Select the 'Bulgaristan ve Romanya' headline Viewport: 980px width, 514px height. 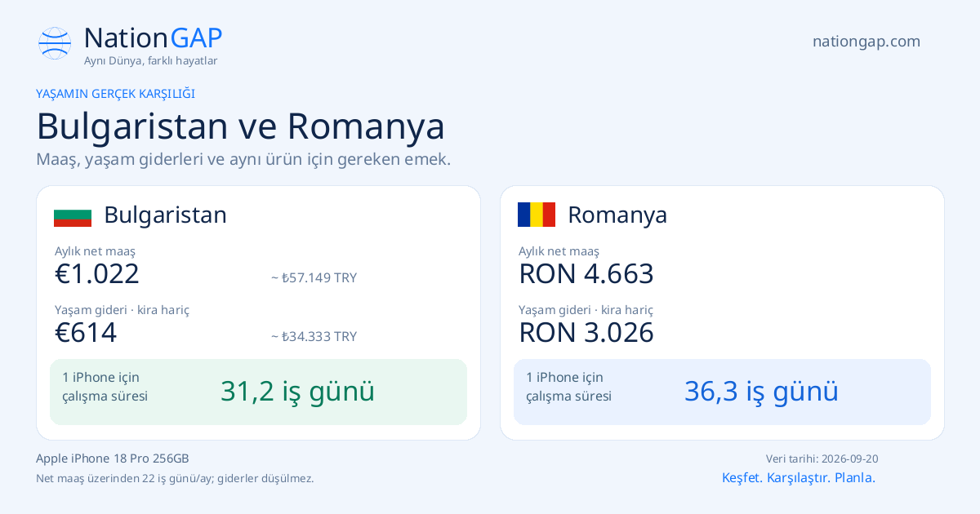241,126
